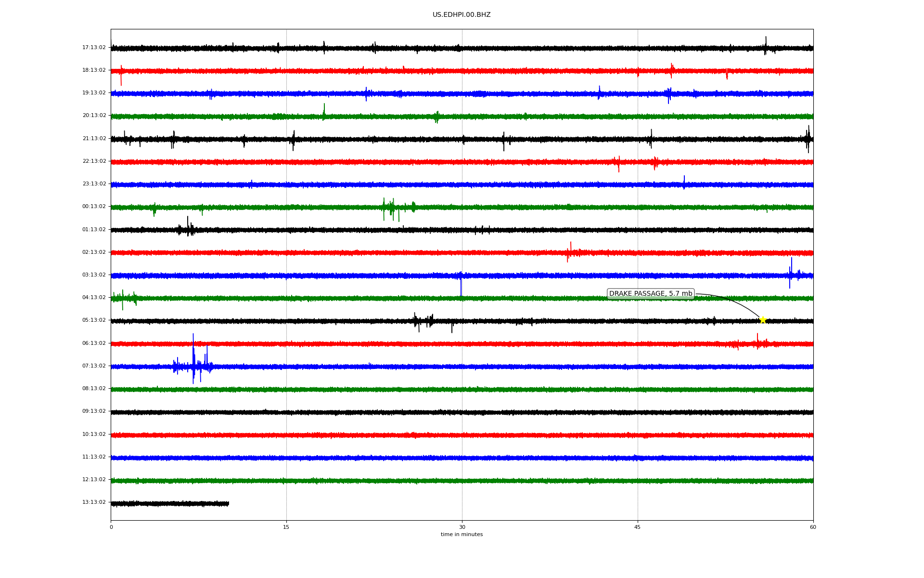Click the 05:13:02 time label
The image size is (924, 578).
point(94,320)
